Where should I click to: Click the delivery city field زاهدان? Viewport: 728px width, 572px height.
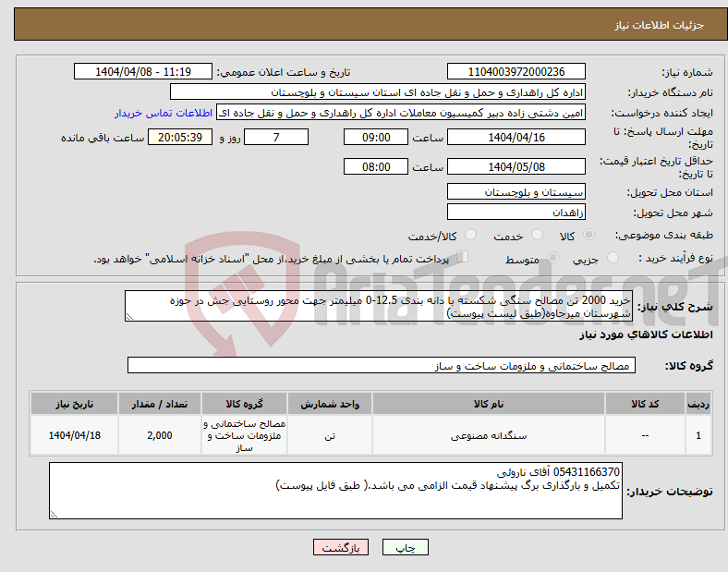tap(516, 213)
